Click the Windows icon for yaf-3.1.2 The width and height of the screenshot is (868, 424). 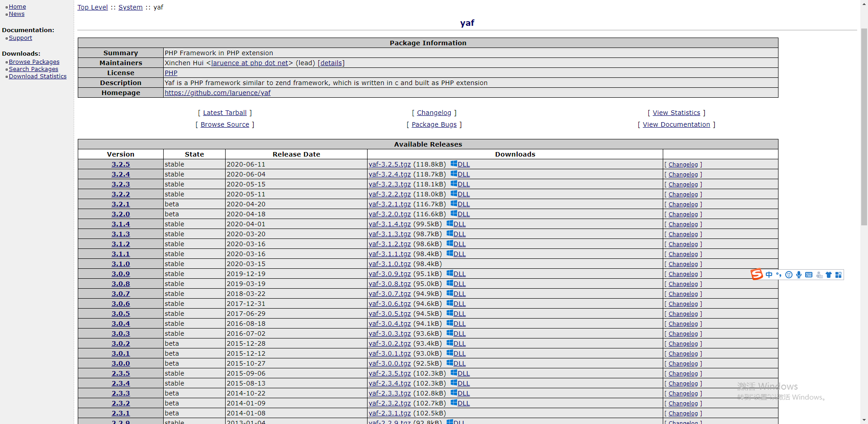(x=450, y=243)
